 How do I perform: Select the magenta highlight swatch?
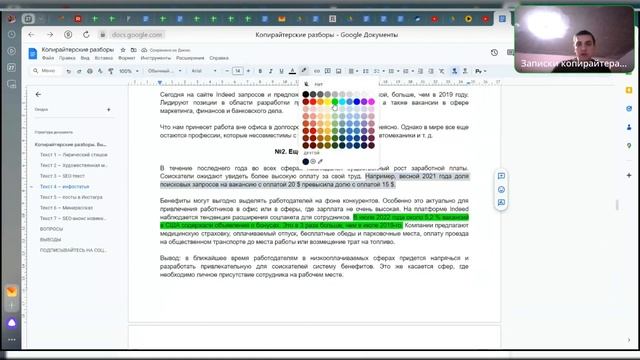371,102
